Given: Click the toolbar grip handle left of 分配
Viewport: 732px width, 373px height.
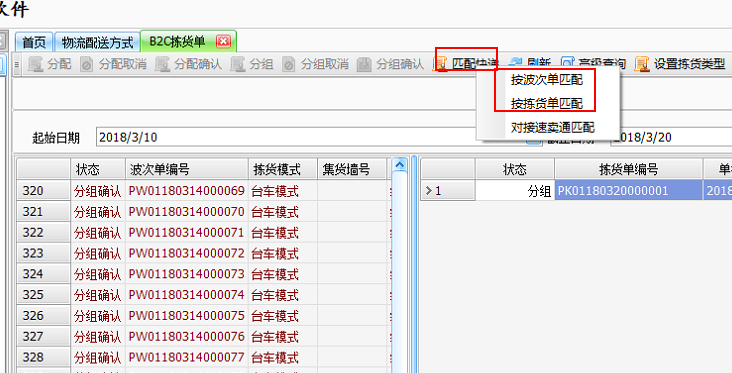Looking at the screenshot, I should click(17, 64).
